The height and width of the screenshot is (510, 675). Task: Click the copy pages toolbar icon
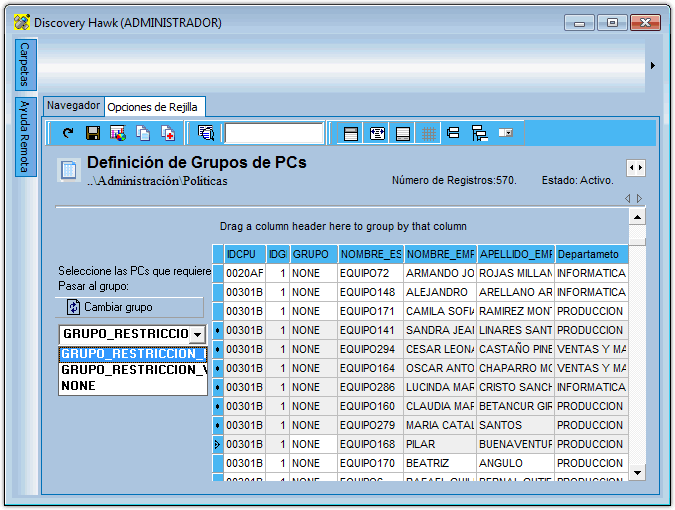[x=143, y=133]
